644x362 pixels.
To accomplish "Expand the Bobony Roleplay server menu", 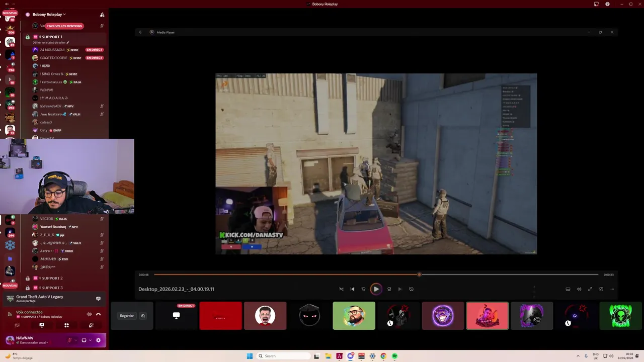I will [x=49, y=15].
